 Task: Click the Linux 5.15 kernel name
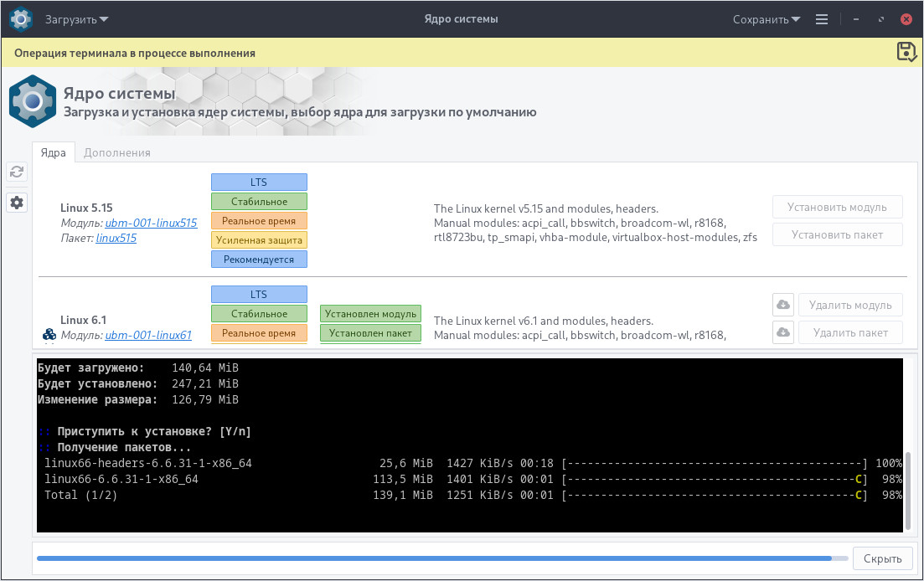[x=86, y=208]
